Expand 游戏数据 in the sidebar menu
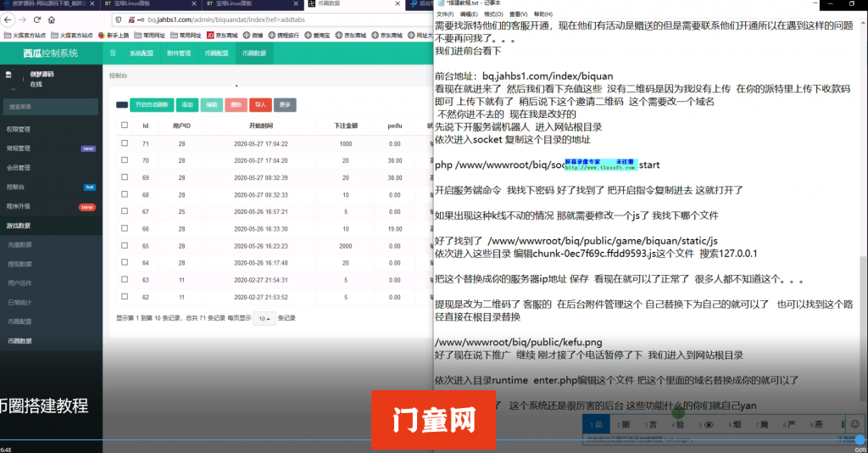Image resolution: width=868 pixels, height=453 pixels. (19, 225)
